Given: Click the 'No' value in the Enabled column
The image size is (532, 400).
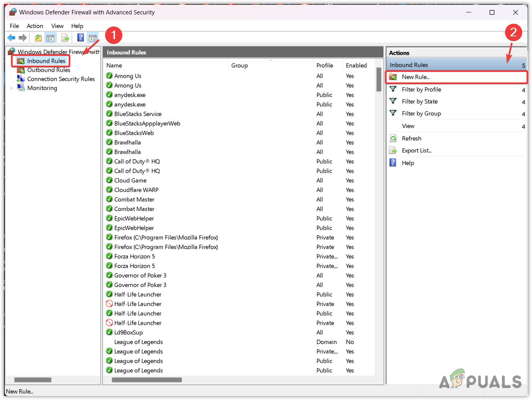Looking at the screenshot, I should [x=350, y=342].
